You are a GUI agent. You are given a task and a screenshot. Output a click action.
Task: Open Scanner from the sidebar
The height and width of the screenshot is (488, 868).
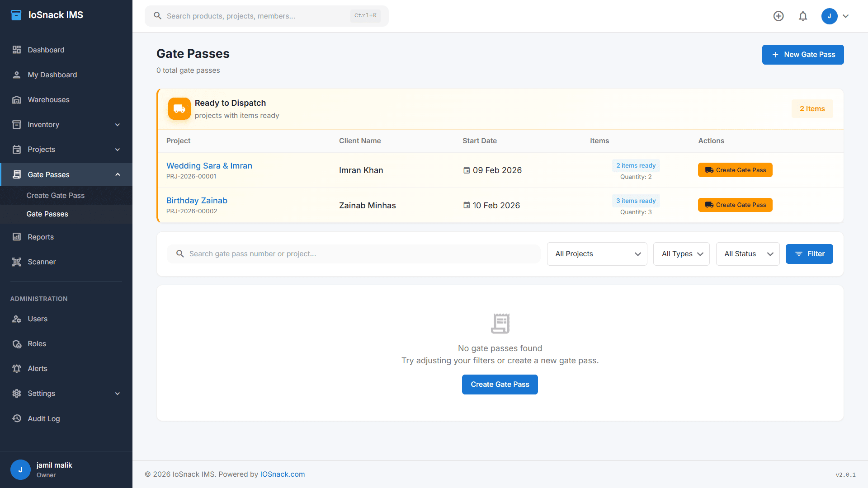point(42,262)
